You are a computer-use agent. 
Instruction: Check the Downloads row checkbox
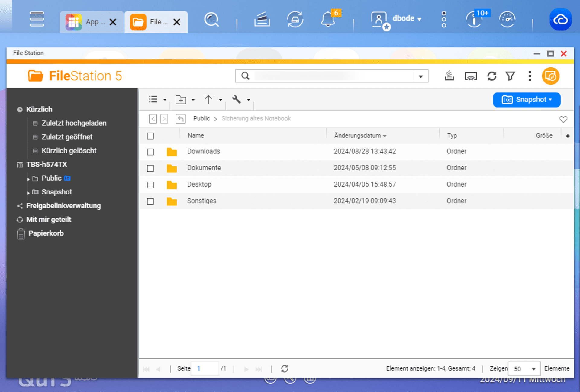tap(150, 152)
